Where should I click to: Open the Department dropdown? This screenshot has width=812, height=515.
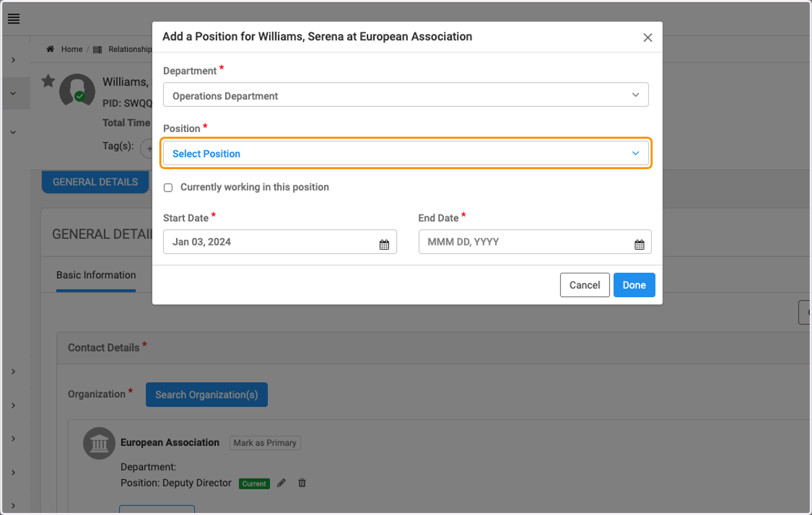click(406, 95)
